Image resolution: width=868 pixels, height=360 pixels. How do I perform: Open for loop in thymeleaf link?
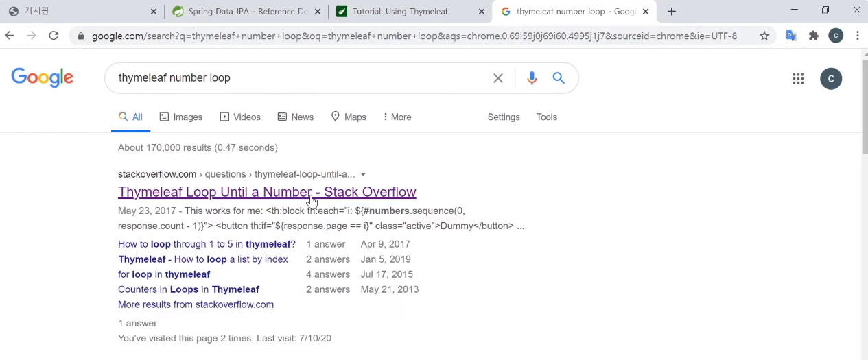pos(164,274)
